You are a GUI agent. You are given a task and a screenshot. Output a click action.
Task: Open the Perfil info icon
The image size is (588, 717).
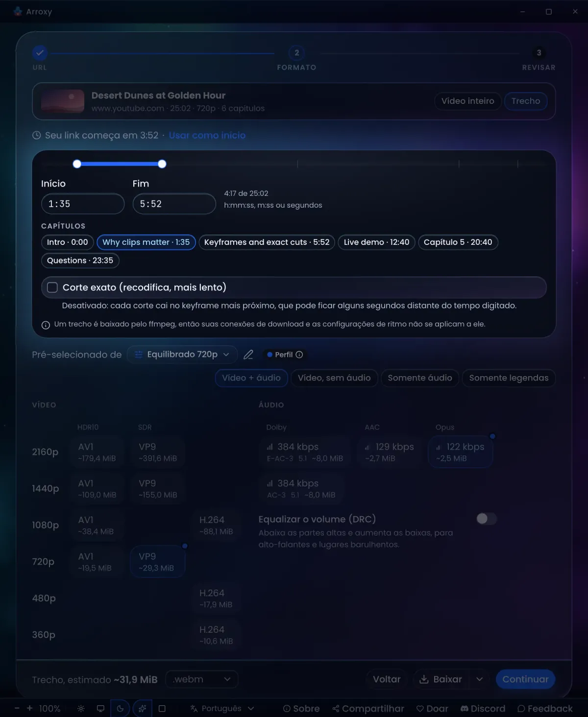299,355
